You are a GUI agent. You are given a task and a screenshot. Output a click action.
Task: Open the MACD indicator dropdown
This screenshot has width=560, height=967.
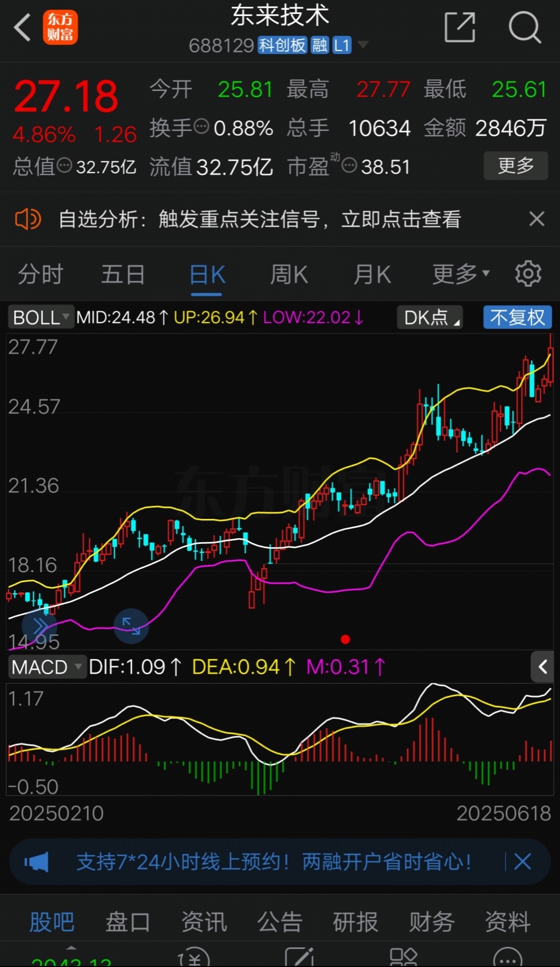[47, 667]
